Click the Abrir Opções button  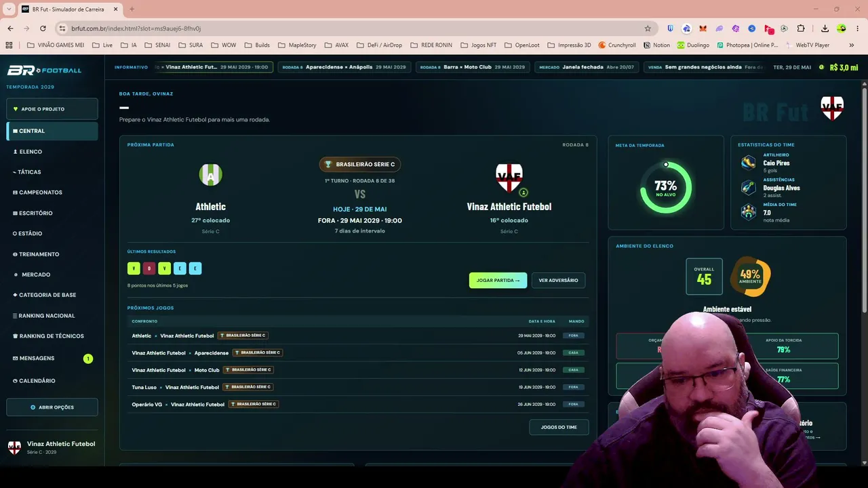coord(52,407)
